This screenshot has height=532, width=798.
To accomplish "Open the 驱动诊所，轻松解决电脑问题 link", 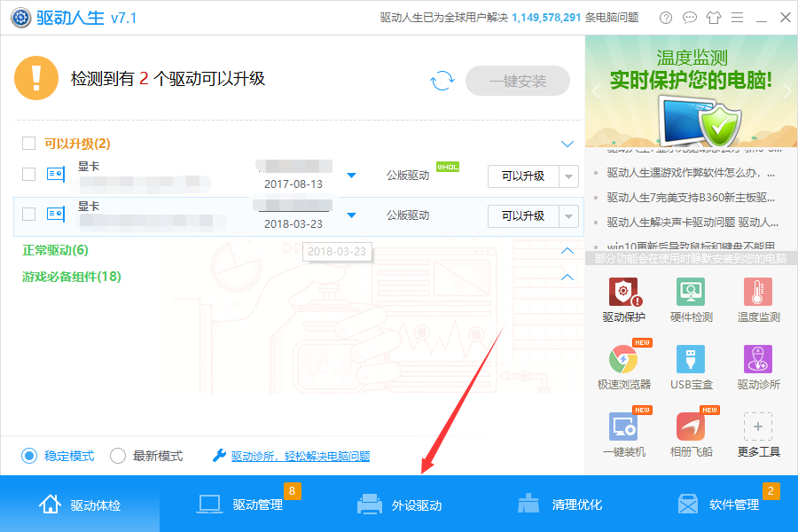I will tap(301, 456).
